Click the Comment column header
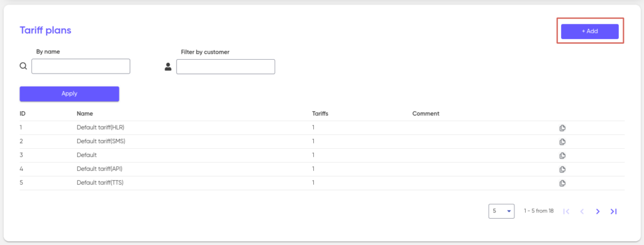The image size is (644, 245). [426, 113]
